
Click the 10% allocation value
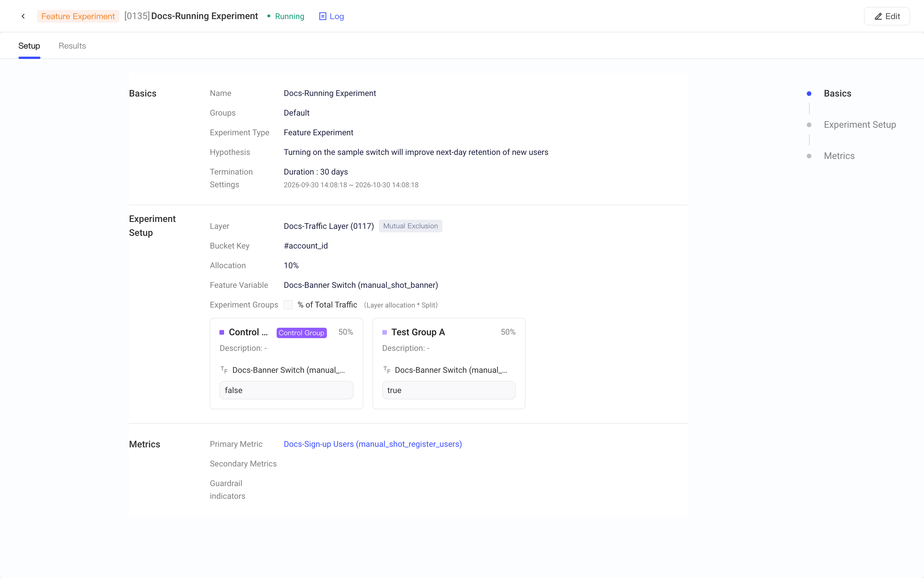pyautogui.click(x=291, y=265)
